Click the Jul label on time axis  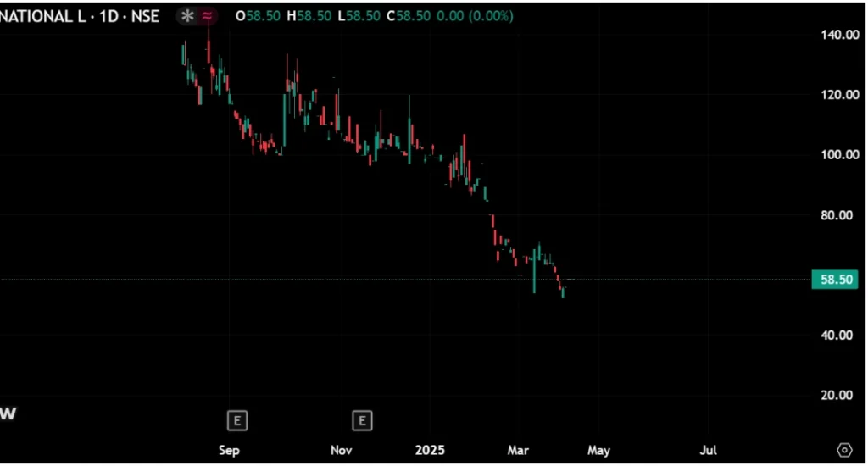[708, 451]
